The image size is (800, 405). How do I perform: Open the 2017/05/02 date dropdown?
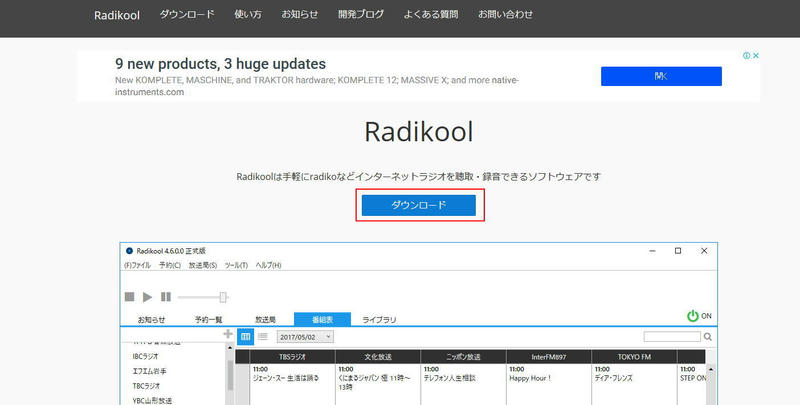click(305, 337)
